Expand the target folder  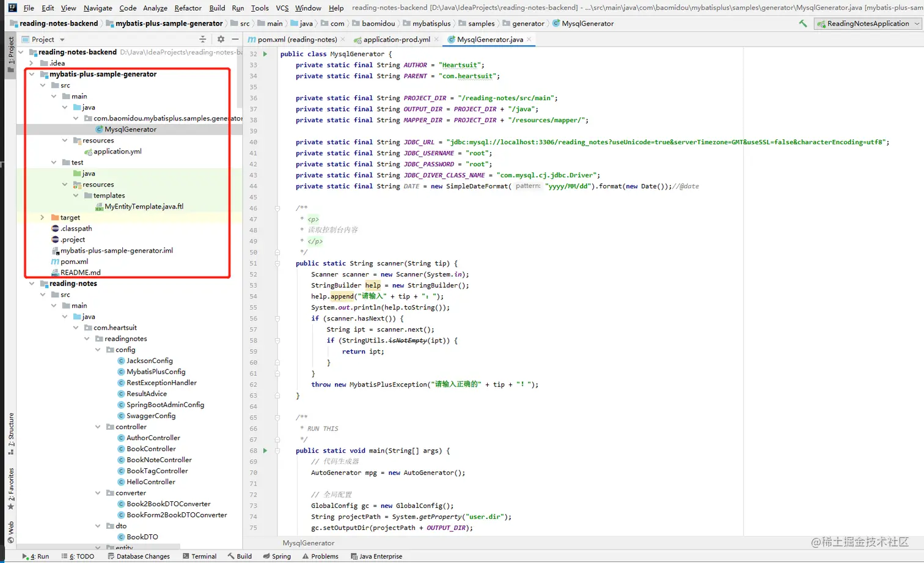[x=41, y=217]
